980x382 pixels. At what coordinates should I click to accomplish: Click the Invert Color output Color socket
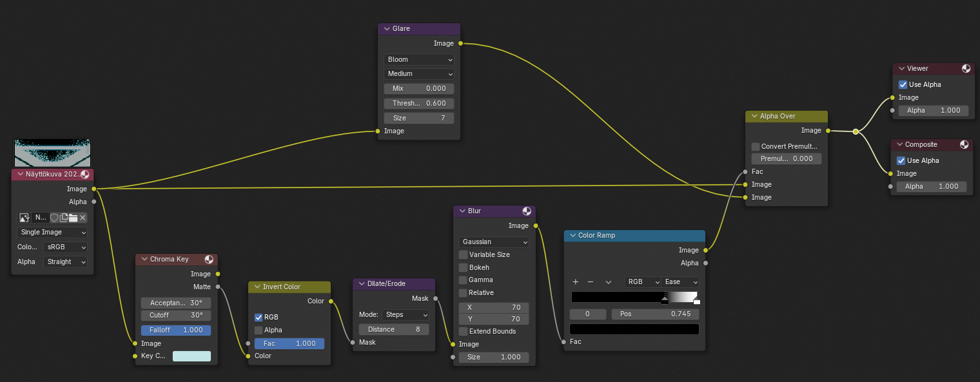pyautogui.click(x=331, y=301)
